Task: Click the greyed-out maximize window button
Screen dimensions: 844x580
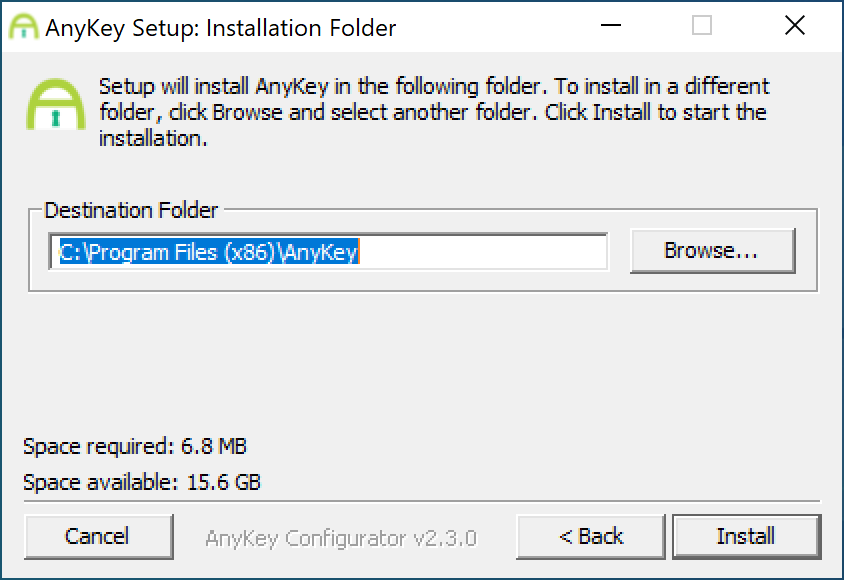Action: [x=702, y=25]
